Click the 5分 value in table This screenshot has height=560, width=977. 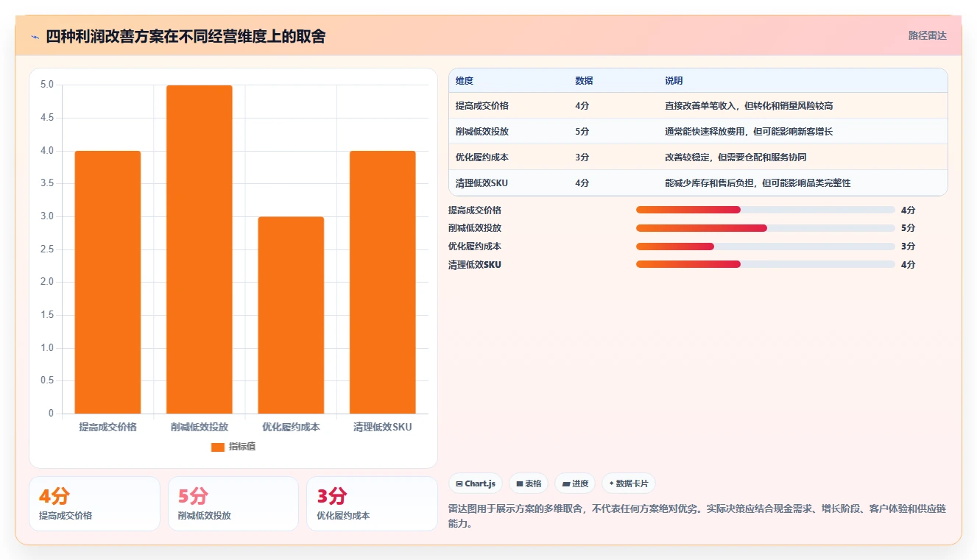(582, 132)
